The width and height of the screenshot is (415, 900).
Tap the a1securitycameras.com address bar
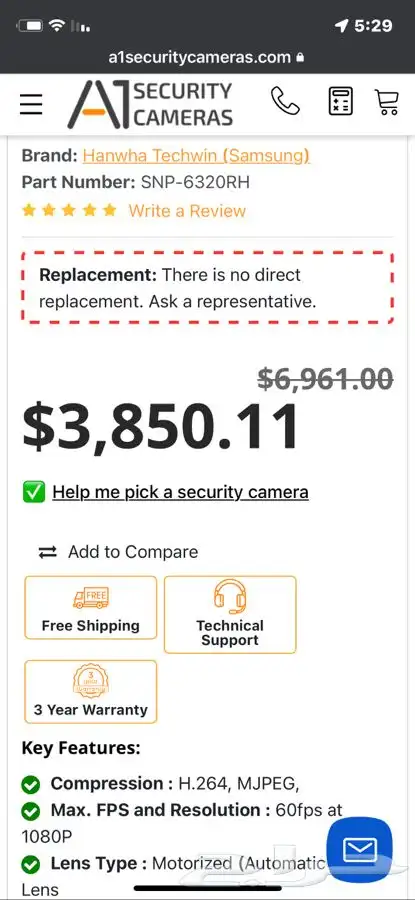click(x=207, y=57)
